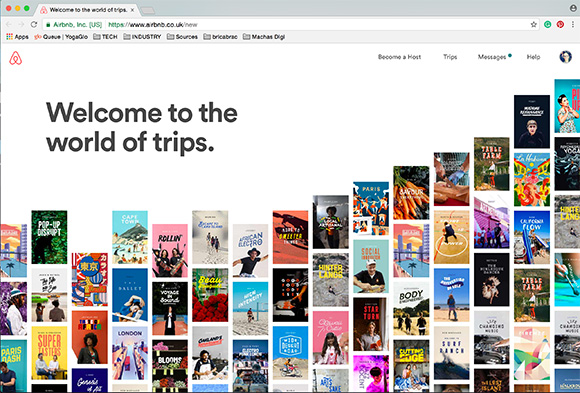
Task: Open the TECH bookmarks folder
Action: pos(105,37)
